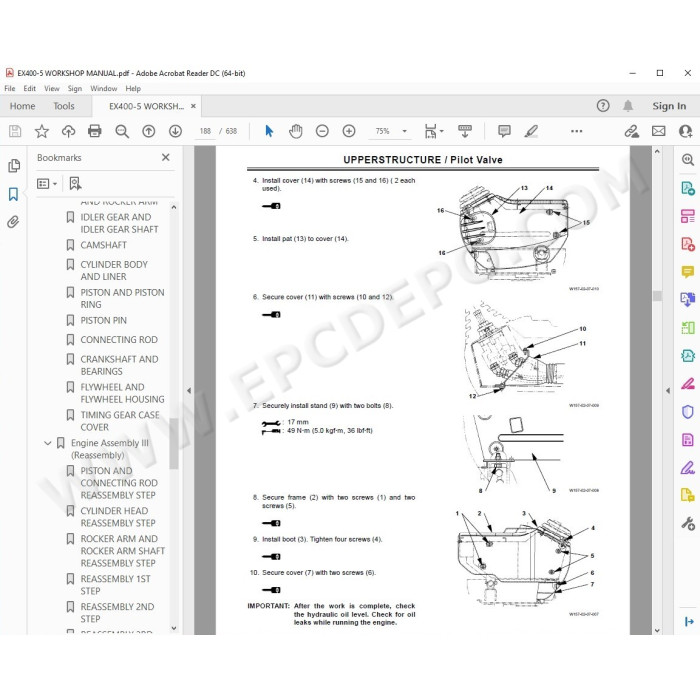Open Attachments paperclip panel
700x700 pixels.
tap(13, 222)
